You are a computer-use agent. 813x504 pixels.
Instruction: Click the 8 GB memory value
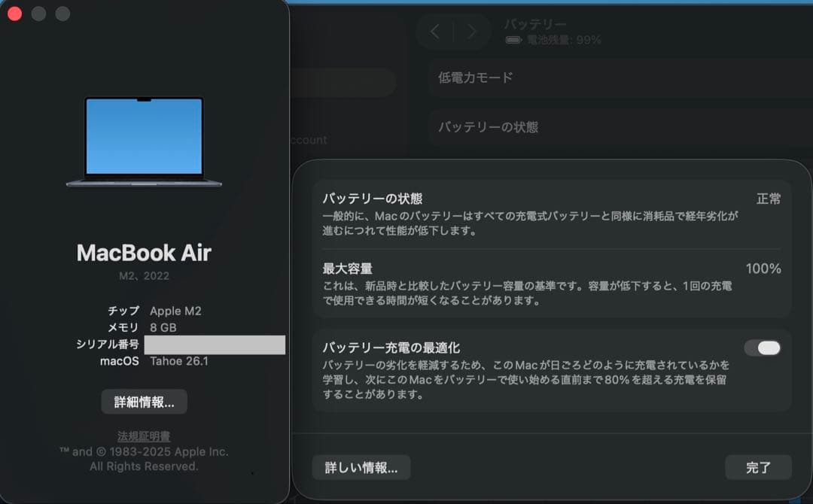163,327
